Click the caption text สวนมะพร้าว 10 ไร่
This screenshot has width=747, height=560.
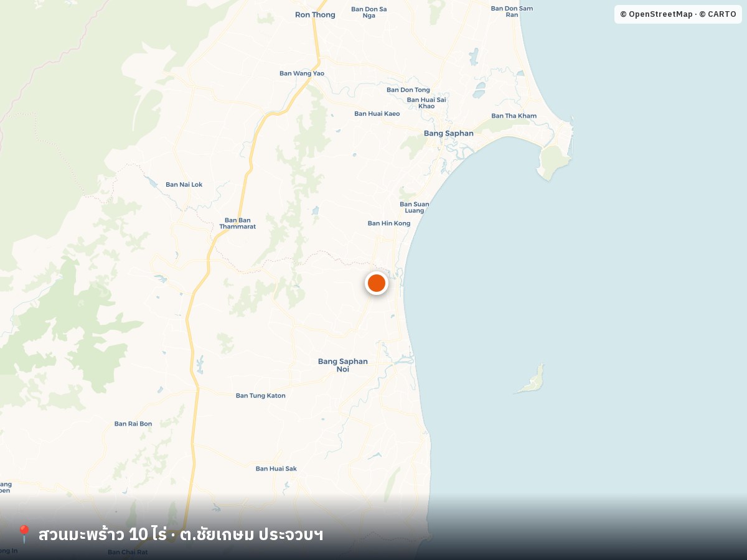pos(103,534)
